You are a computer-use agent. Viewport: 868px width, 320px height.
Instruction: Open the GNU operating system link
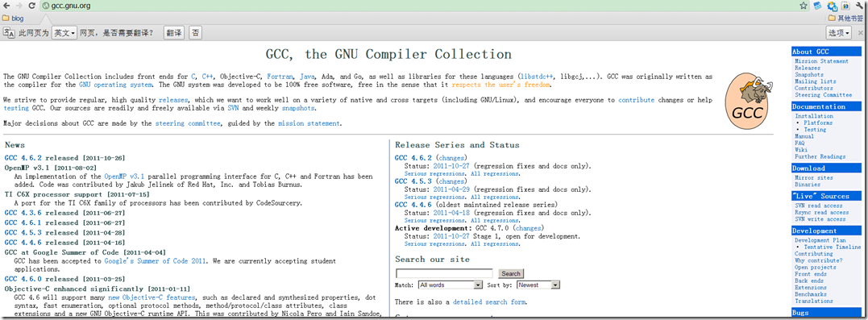[115, 85]
